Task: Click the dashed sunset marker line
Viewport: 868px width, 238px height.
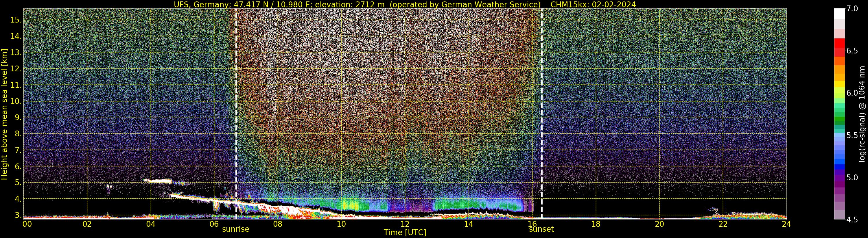Action: pos(541,114)
